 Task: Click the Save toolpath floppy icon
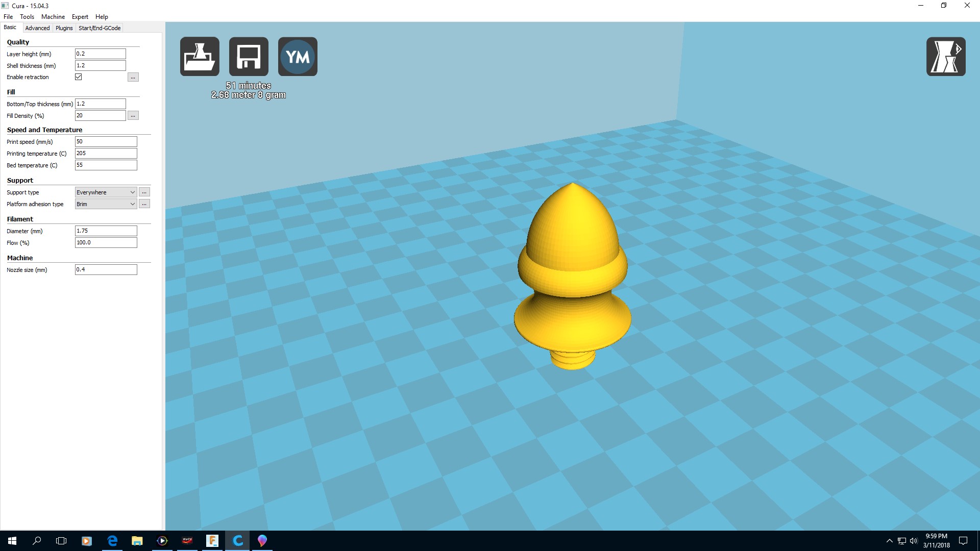pyautogui.click(x=249, y=57)
